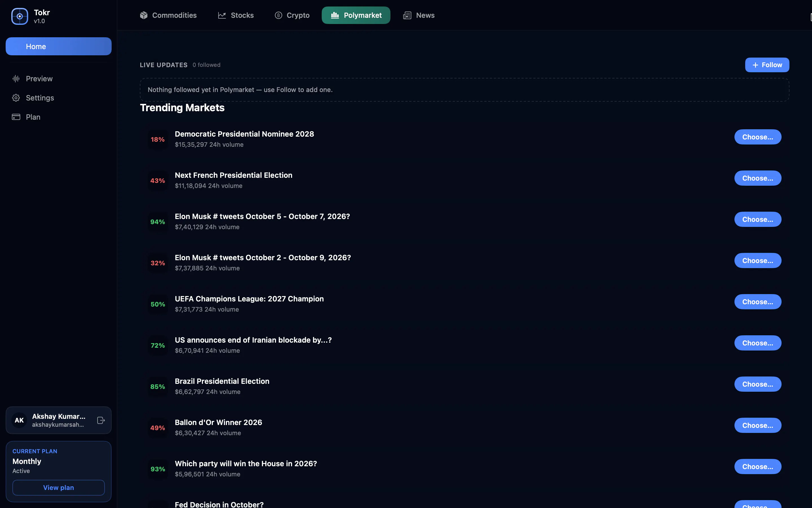Click the Crypto coin icon
Image resolution: width=812 pixels, height=508 pixels.
click(279, 16)
